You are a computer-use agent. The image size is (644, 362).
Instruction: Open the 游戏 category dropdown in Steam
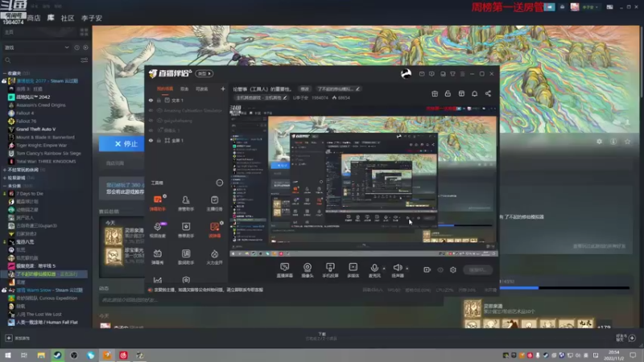click(36, 47)
